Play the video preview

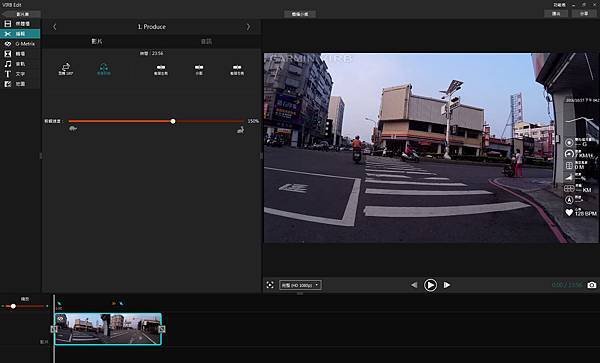430,285
